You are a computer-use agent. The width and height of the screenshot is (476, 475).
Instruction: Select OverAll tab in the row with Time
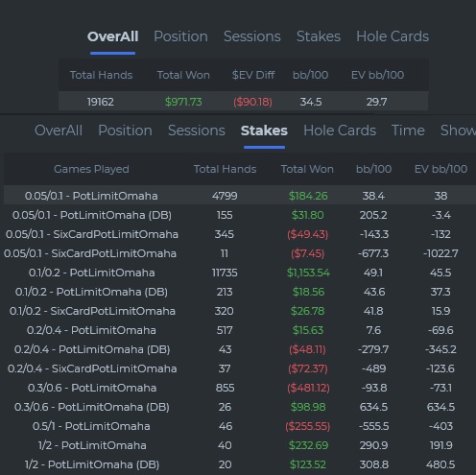coord(59,131)
